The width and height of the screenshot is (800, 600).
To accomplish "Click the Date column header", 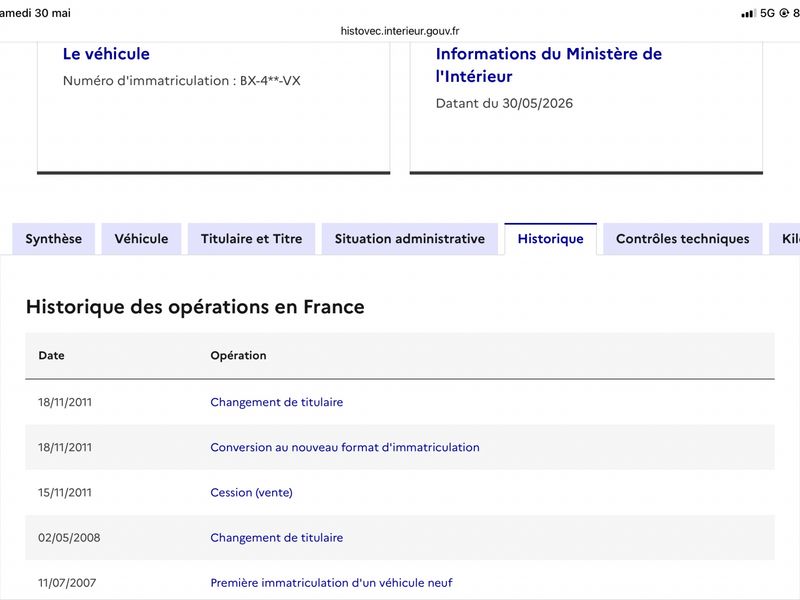I will tap(52, 356).
